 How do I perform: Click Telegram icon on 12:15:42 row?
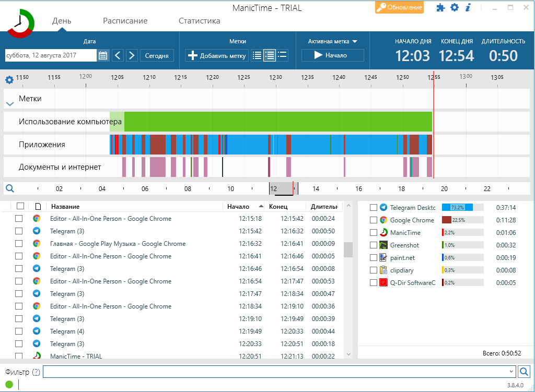click(37, 231)
